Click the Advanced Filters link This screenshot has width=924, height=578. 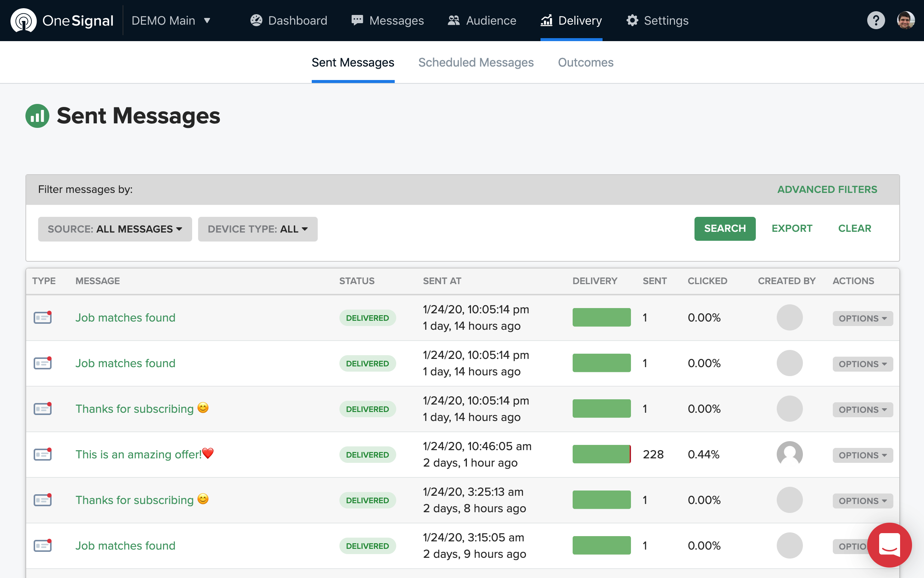[827, 190]
